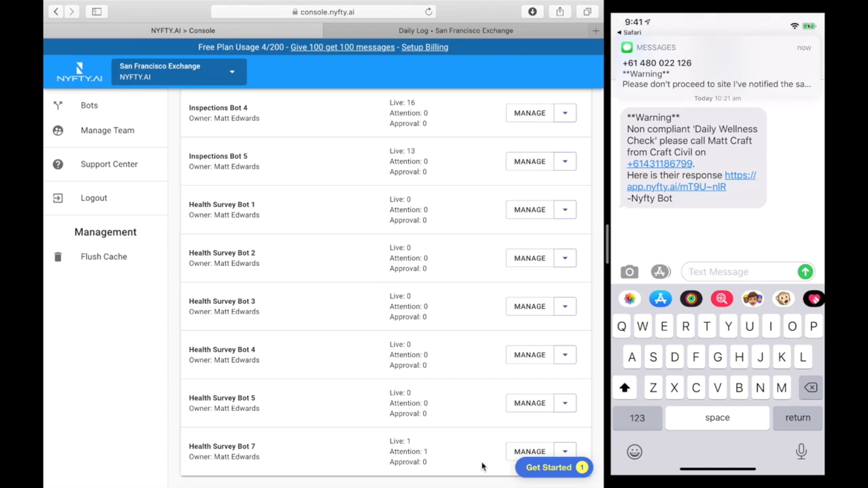Click MANAGE for Inspections Bot 4

click(x=530, y=113)
